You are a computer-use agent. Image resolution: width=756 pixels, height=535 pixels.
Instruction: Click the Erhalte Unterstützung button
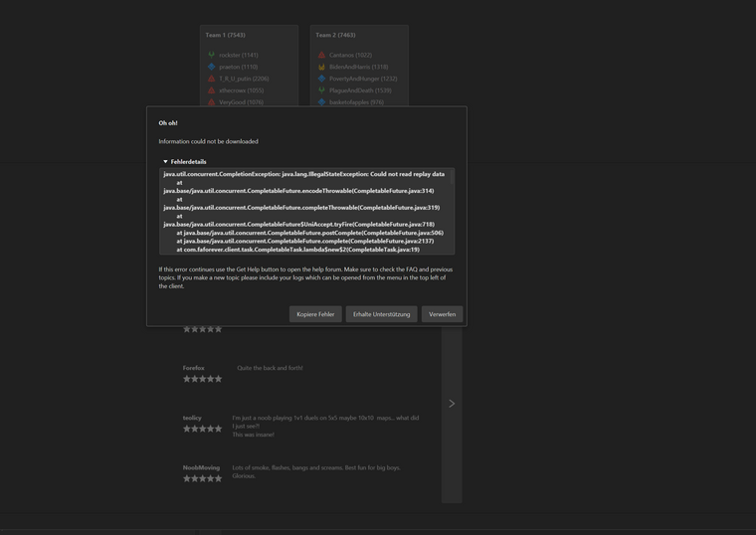[381, 314]
